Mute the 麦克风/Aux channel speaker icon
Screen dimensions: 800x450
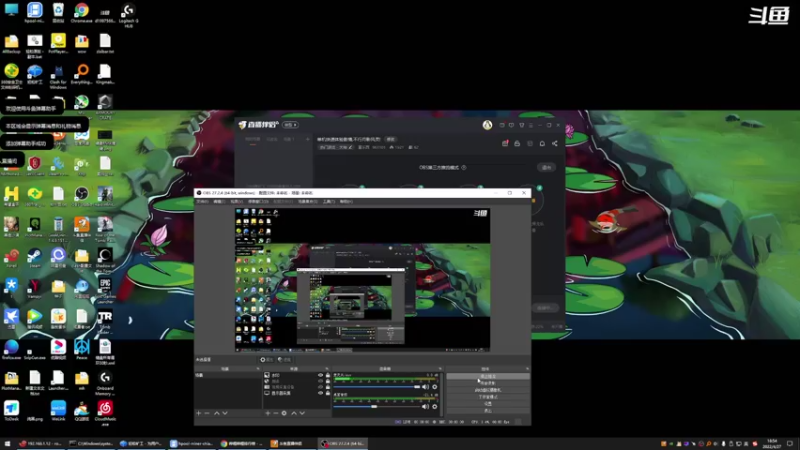(x=426, y=387)
